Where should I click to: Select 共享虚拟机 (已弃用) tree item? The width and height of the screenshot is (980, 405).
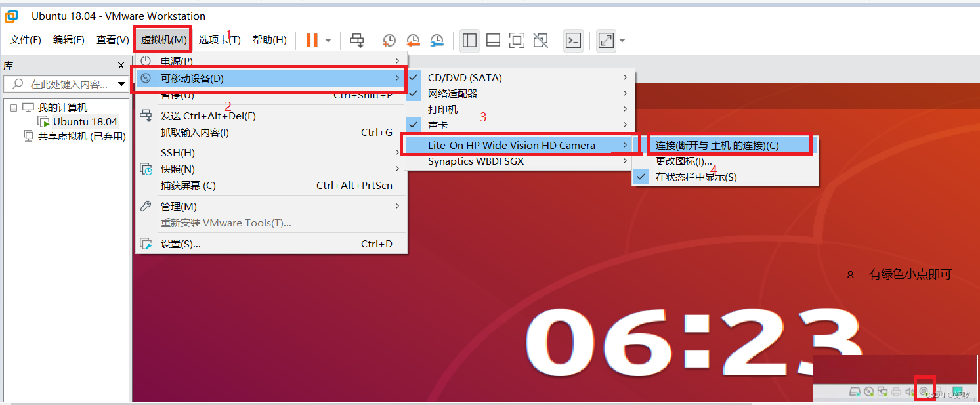pyautogui.click(x=82, y=137)
